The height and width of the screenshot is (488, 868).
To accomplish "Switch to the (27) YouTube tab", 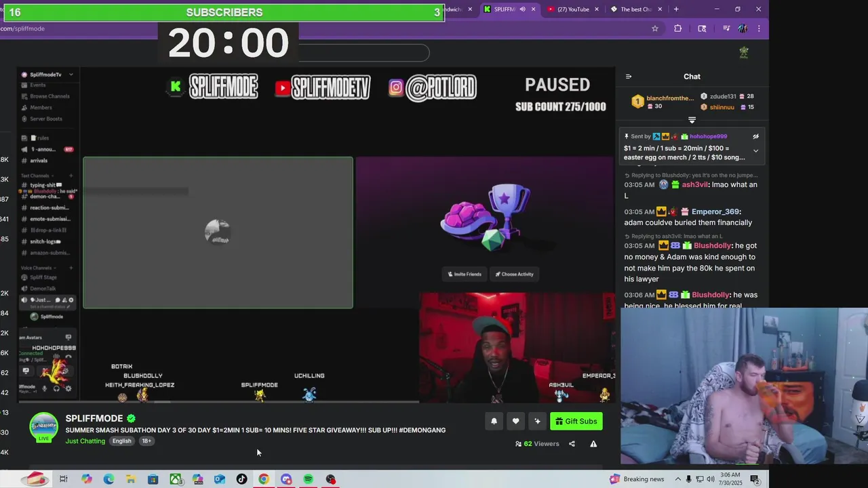I will (572, 9).
